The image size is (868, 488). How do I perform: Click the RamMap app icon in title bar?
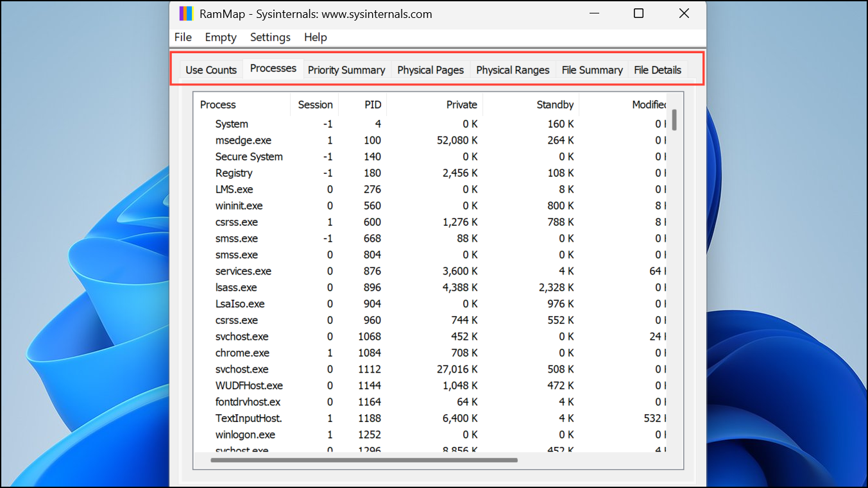185,13
